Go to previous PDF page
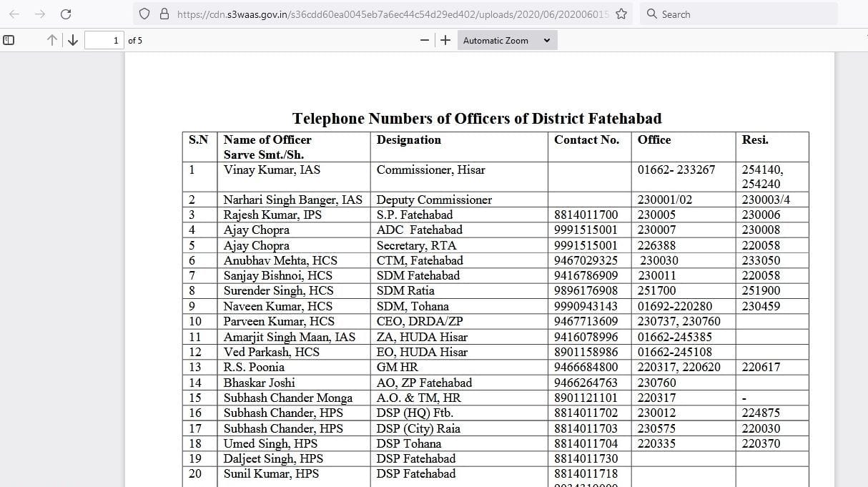Image resolution: width=868 pixels, height=487 pixels. (x=52, y=40)
